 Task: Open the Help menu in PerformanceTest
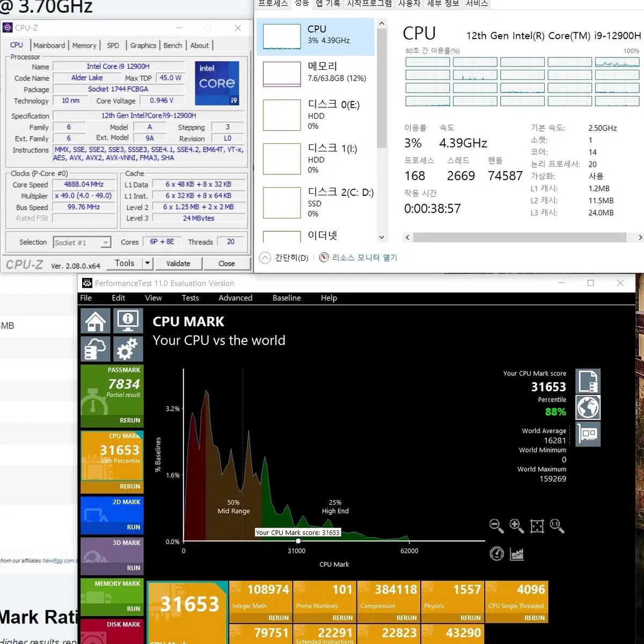pos(329,298)
